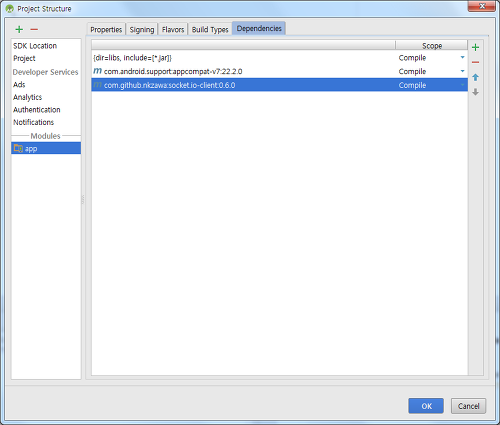Move the dependency down with the gray arrow
This screenshot has height=425, width=500.
(475, 92)
